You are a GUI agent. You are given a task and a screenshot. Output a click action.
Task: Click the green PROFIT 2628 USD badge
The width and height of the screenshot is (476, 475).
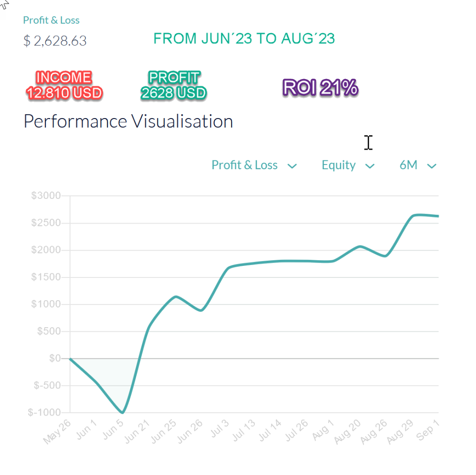click(173, 86)
